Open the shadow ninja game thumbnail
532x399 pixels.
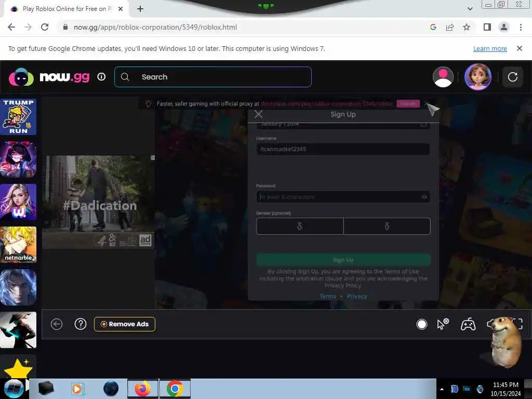[18, 330]
